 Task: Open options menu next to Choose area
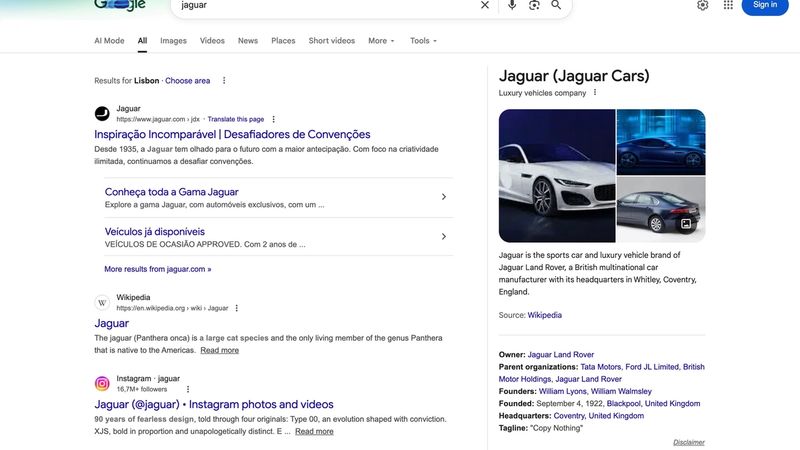tap(224, 81)
